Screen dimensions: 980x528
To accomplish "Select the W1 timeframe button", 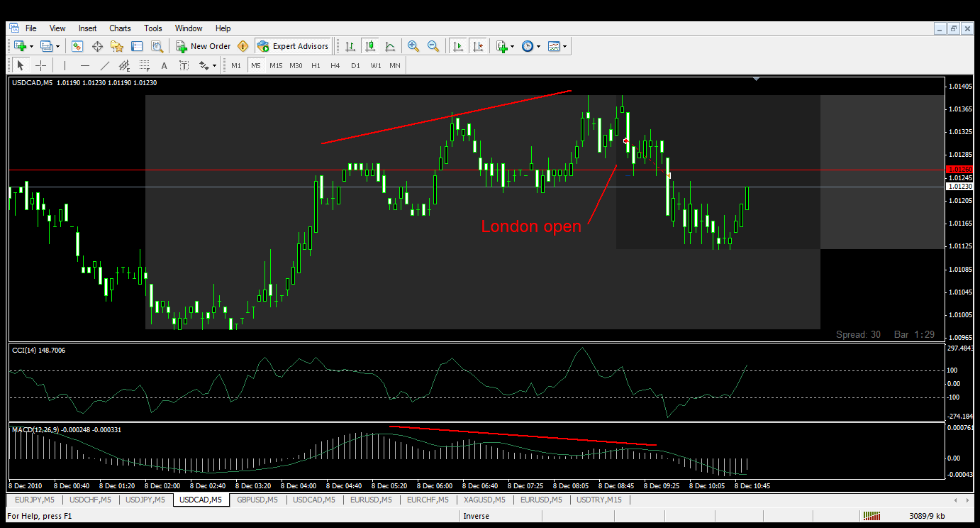I will [375, 65].
